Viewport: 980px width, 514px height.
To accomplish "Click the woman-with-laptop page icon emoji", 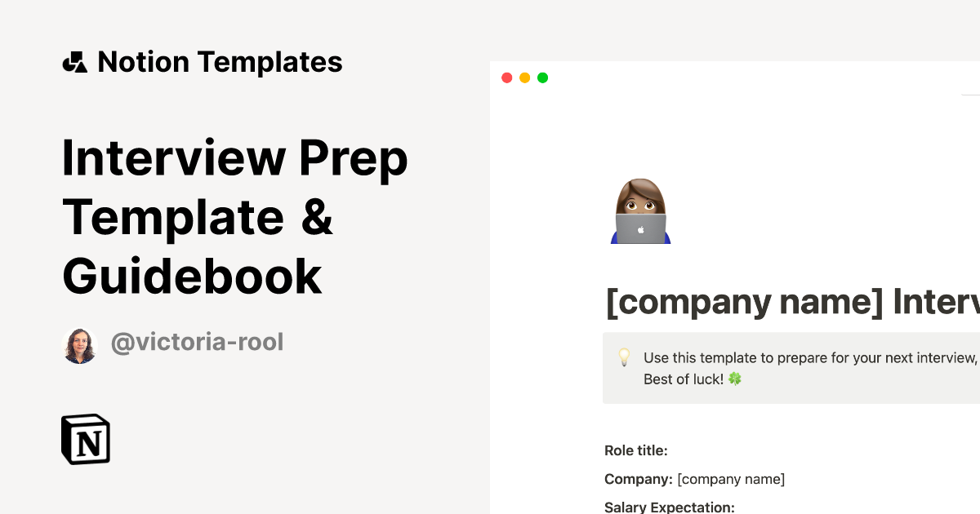I will pos(642,210).
